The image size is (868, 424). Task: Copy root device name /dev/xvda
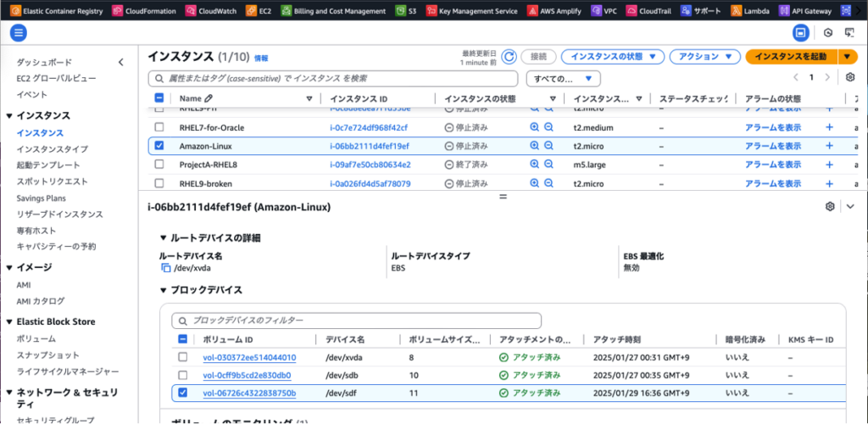click(x=166, y=268)
